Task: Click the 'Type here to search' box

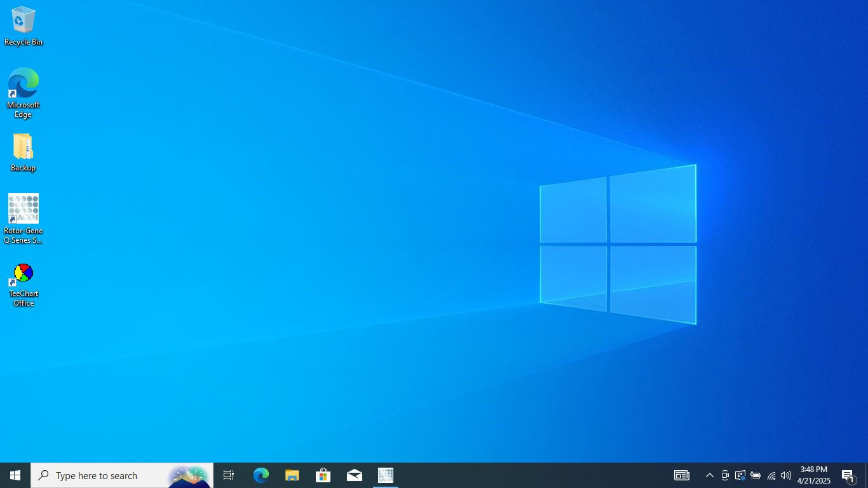Action: (x=102, y=475)
